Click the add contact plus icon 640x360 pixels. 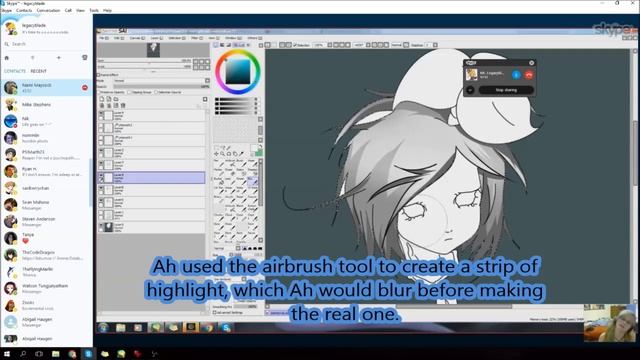tap(58, 58)
